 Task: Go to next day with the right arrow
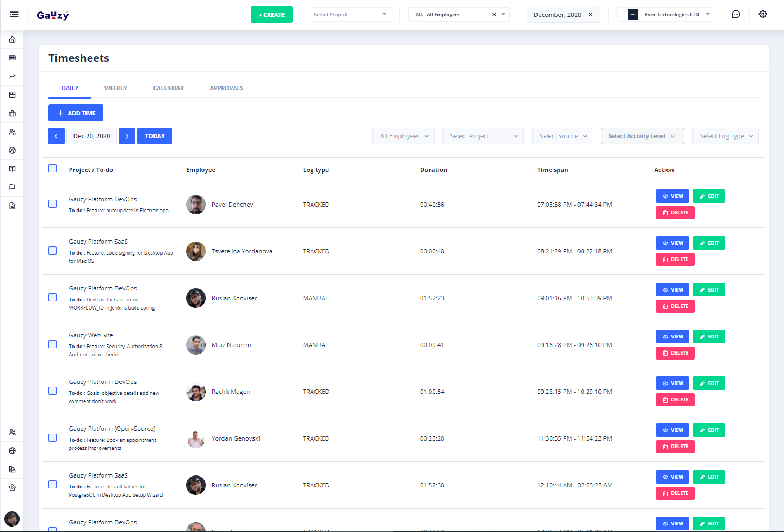click(x=127, y=136)
